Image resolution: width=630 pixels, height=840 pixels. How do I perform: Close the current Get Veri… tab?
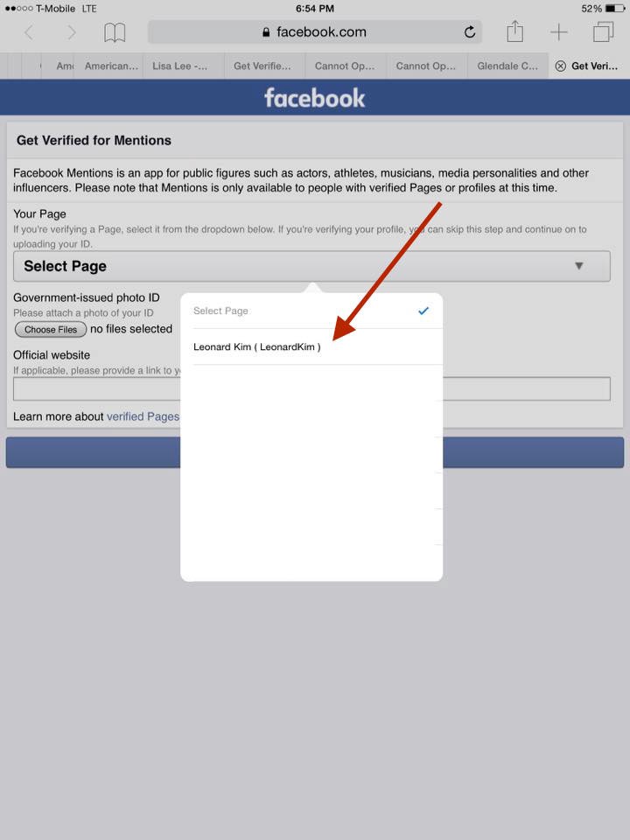560,66
